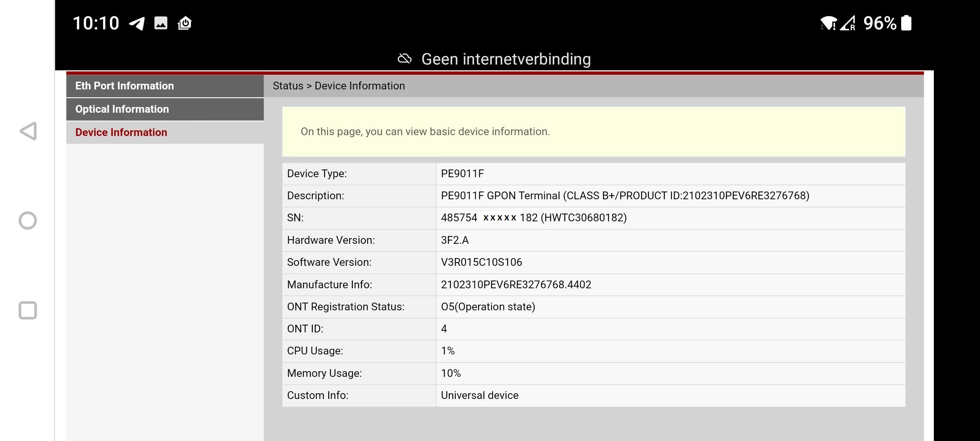The width and height of the screenshot is (980, 441).
Task: Tap the crossed-out cloud offline icon
Action: 404,59
